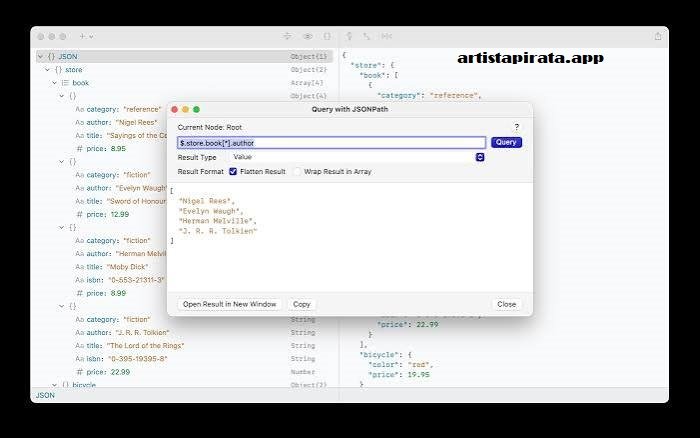Screen dimensions: 700x438
Task: Click the Array[4] type label
Action: [x=307, y=83]
